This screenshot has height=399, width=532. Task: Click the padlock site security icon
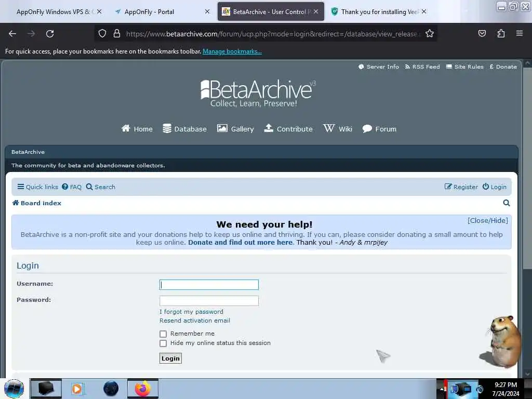(x=117, y=34)
